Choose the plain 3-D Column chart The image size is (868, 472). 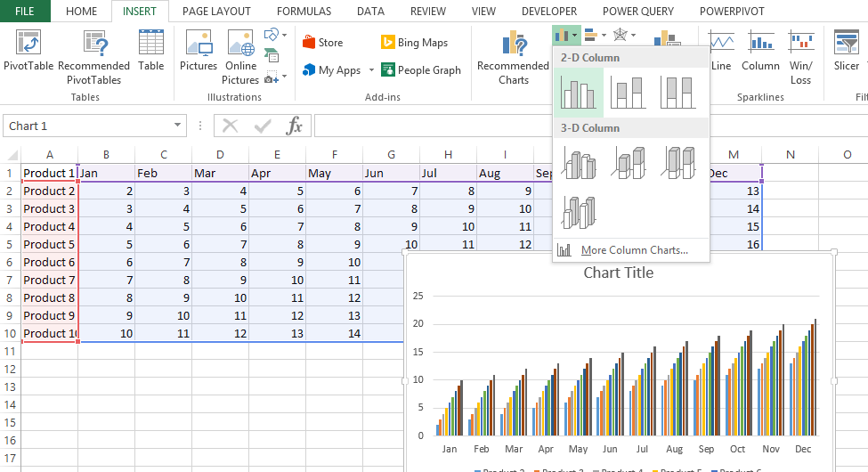(x=578, y=212)
